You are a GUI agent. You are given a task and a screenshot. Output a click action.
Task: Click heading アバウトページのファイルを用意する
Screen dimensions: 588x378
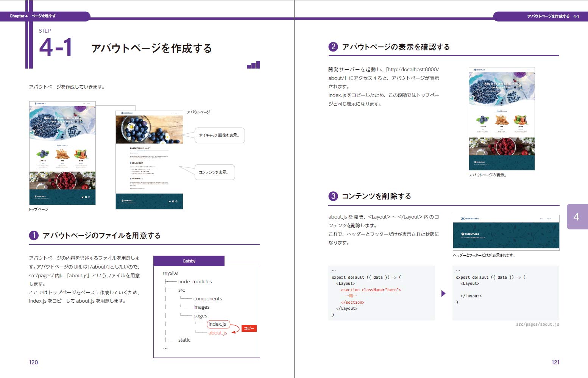[x=101, y=235]
